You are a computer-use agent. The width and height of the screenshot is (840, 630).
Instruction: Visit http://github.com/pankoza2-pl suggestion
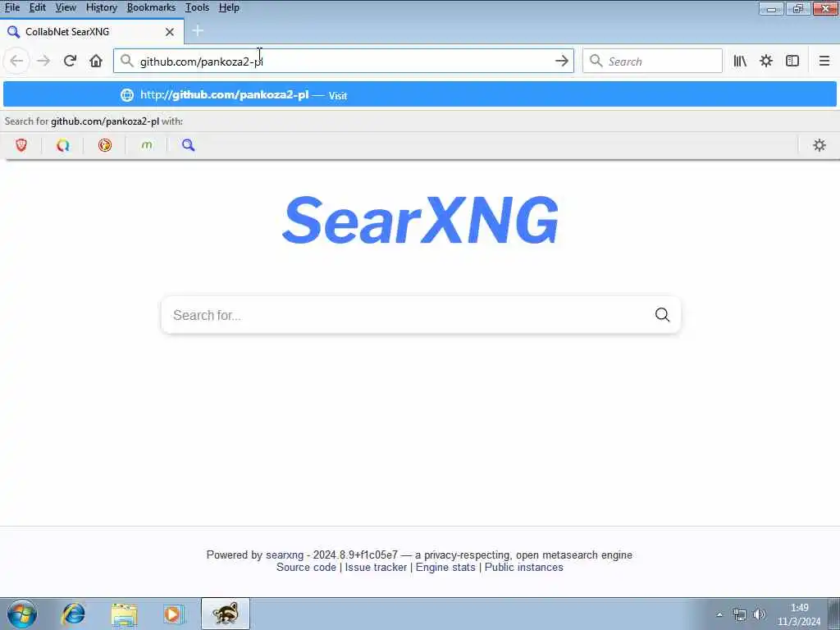pos(419,95)
